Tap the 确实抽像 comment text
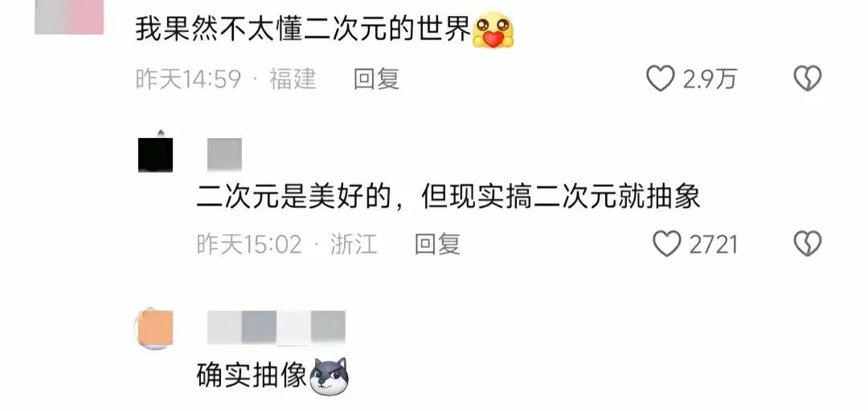Image resolution: width=868 pixels, height=411 pixels. 252,376
